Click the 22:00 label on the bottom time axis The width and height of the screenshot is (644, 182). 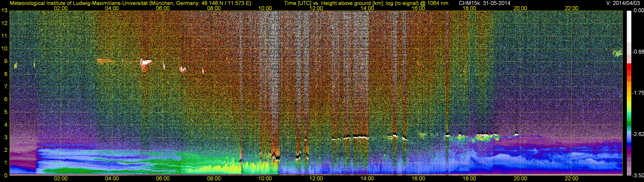coord(571,179)
